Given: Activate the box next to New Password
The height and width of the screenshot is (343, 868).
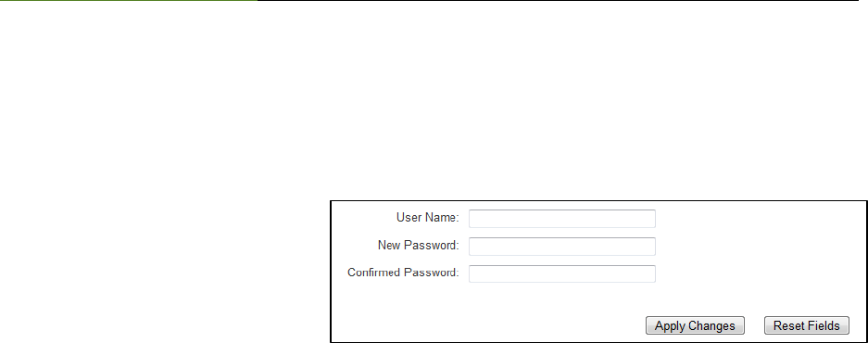Looking at the screenshot, I should point(562,246).
